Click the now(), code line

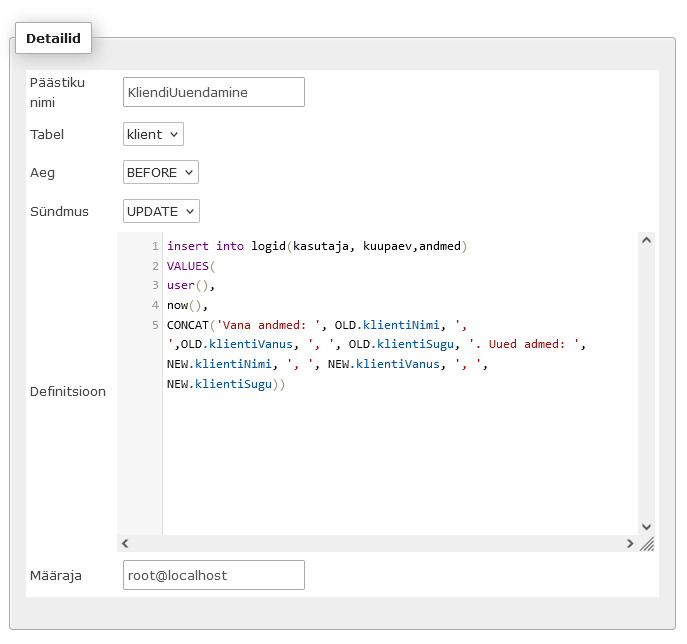click(187, 305)
